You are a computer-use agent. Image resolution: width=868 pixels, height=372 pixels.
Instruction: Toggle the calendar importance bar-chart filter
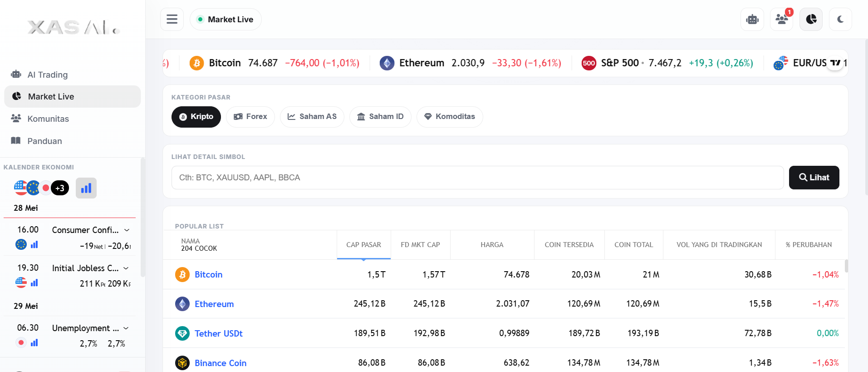click(x=86, y=188)
